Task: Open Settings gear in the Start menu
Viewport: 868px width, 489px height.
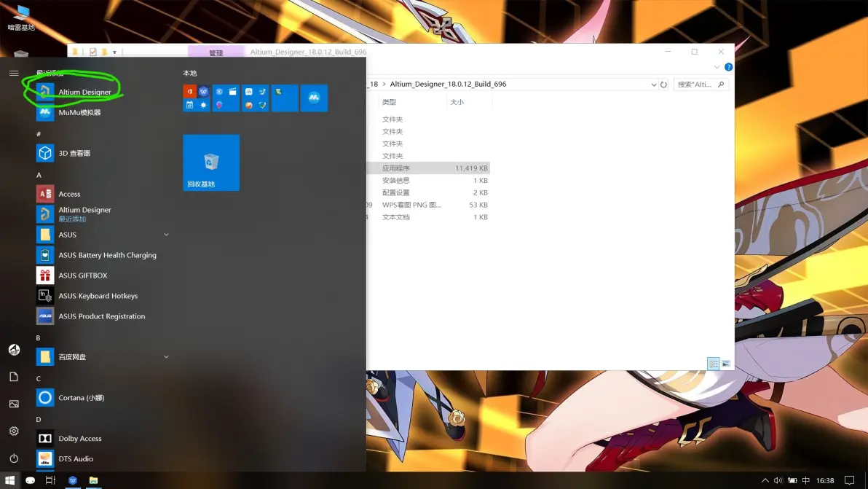Action: tap(14, 431)
